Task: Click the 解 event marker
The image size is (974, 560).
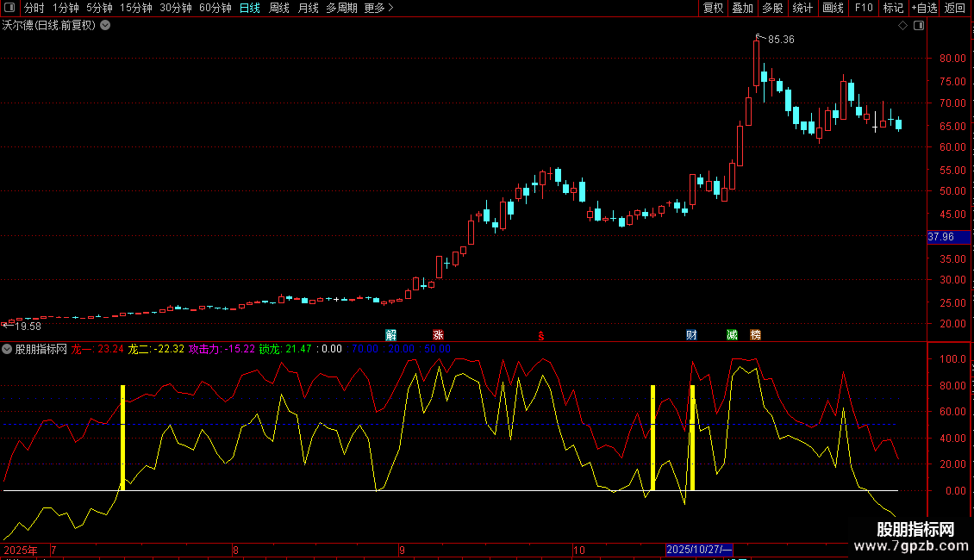Action: click(390, 335)
